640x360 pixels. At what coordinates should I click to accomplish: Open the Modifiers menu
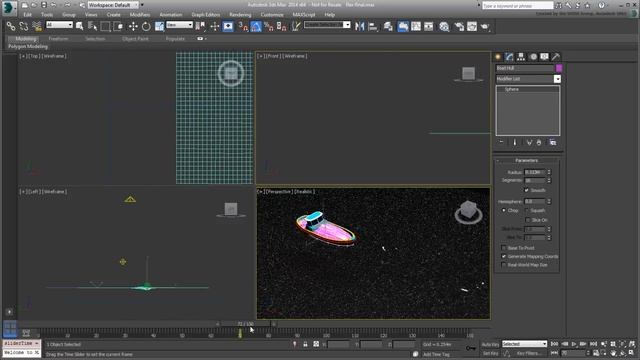click(140, 15)
